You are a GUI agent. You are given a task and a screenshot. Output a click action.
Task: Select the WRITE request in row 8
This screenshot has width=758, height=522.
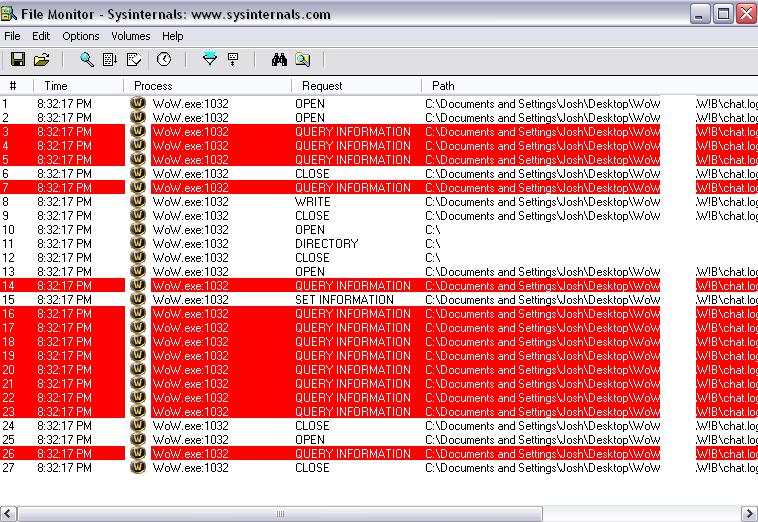(x=313, y=202)
